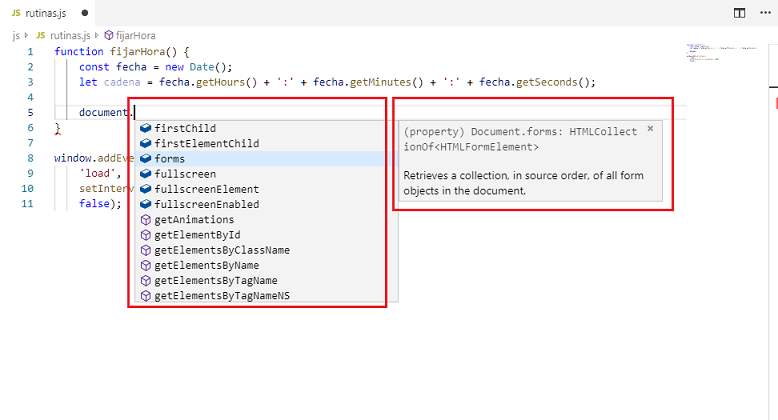
Task: Click the rutinas.js breadcrumb
Action: click(70, 35)
